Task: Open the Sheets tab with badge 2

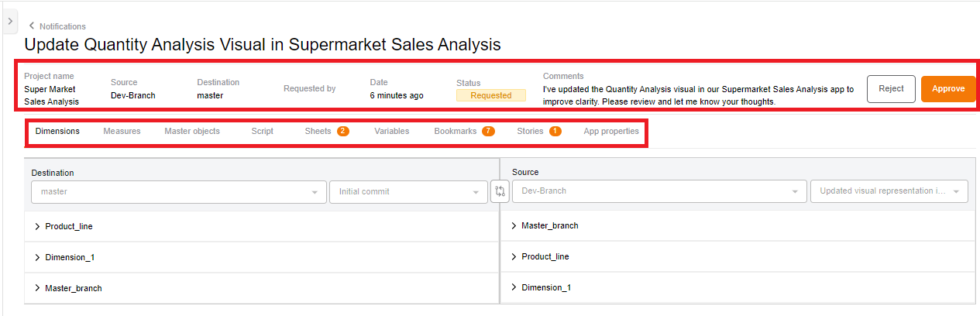Action: pyautogui.click(x=326, y=131)
